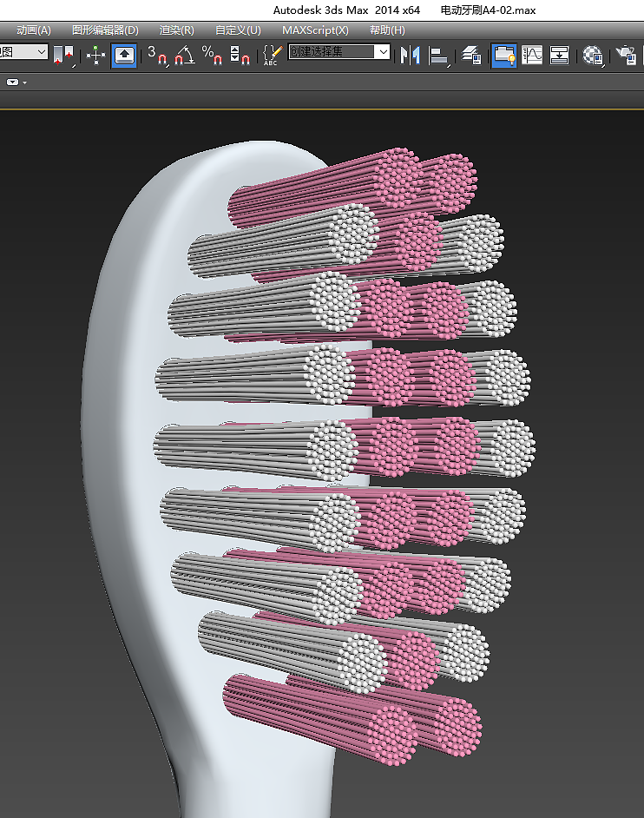644x818 pixels.
Task: Toggle Keyboard Shortcut Override button
Action: [124, 56]
